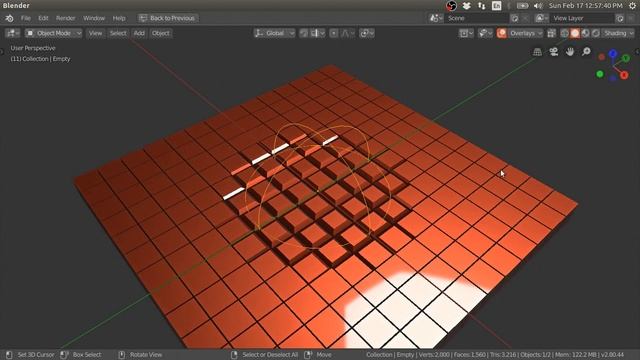
Task: Click the Scene name field
Action: pos(476,18)
